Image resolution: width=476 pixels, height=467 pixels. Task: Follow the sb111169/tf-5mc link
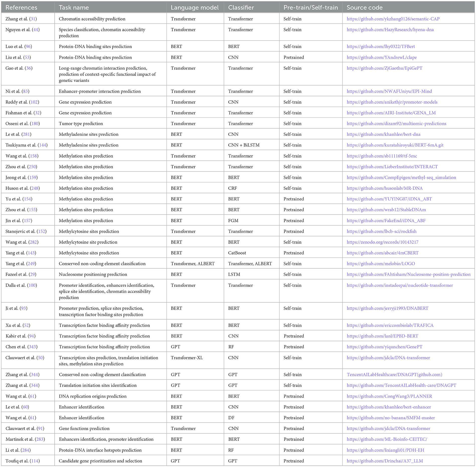pos(382,156)
